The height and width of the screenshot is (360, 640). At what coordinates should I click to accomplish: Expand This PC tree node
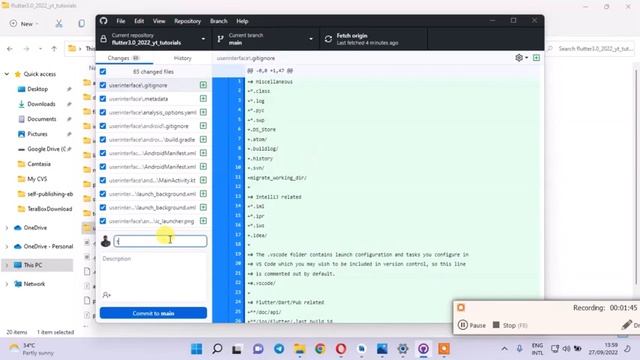7,265
